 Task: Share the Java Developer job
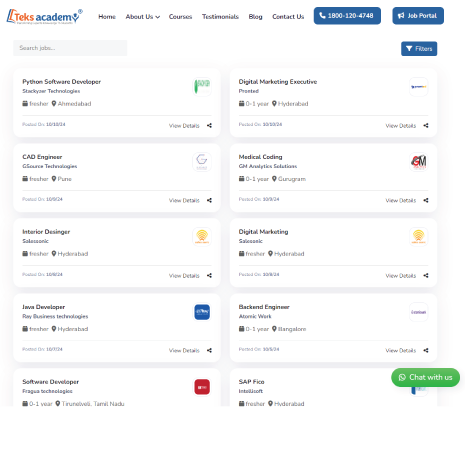[x=209, y=350]
